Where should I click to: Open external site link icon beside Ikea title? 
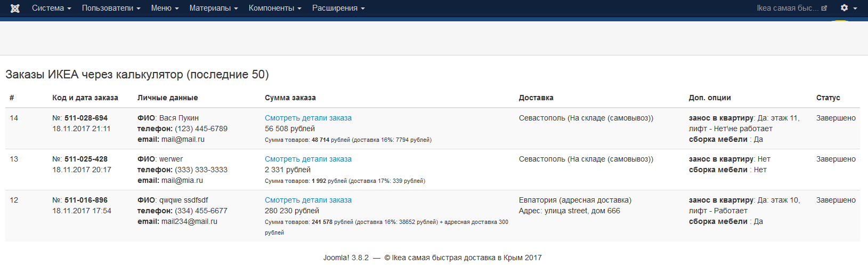coord(824,8)
